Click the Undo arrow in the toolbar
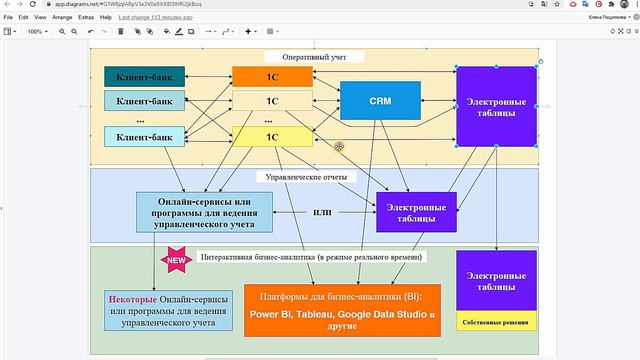The width and height of the screenshot is (640, 360). [x=91, y=31]
